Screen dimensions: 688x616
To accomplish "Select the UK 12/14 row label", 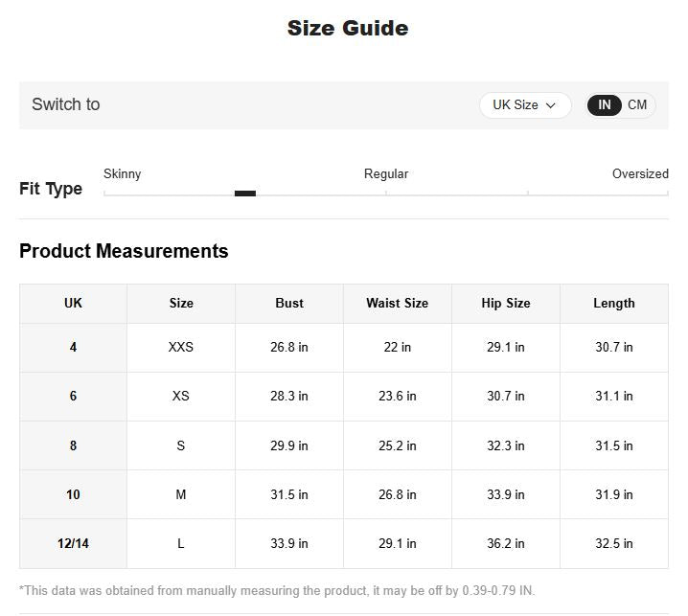I will (x=73, y=543).
